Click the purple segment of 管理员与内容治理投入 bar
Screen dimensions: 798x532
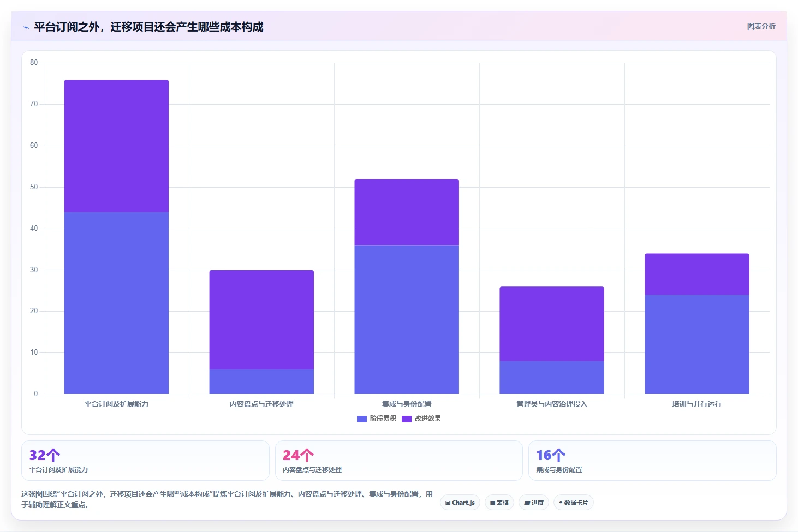click(x=552, y=324)
